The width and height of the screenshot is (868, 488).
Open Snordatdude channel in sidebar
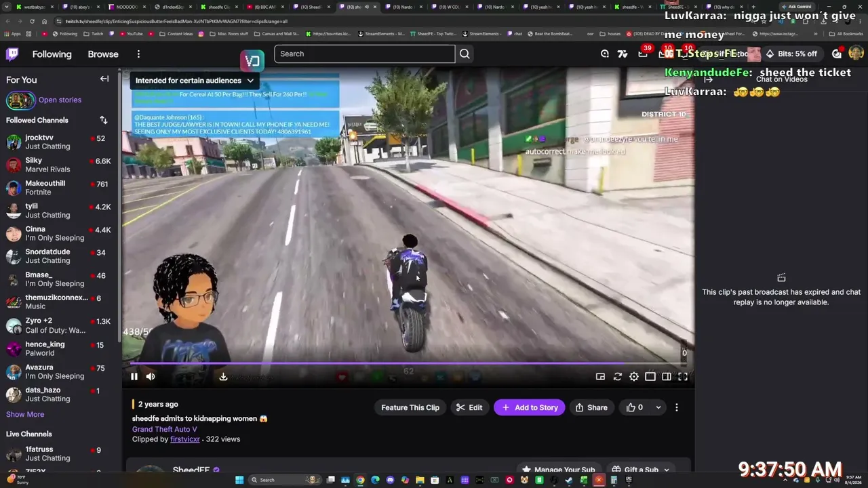pos(60,256)
